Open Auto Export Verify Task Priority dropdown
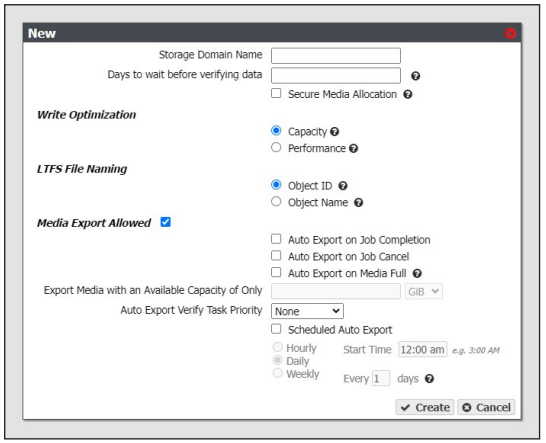 (x=307, y=311)
